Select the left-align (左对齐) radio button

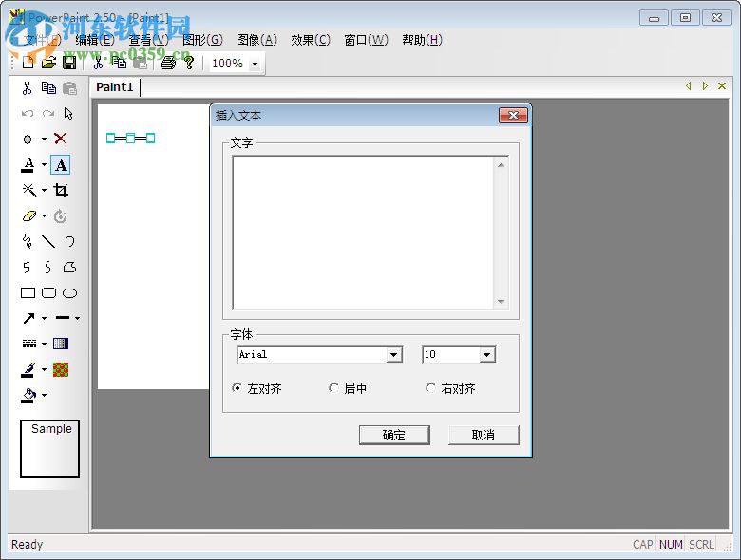pyautogui.click(x=237, y=388)
